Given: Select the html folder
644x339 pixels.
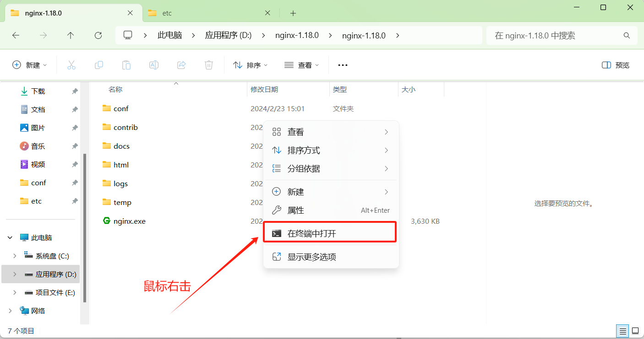Looking at the screenshot, I should 121,165.
